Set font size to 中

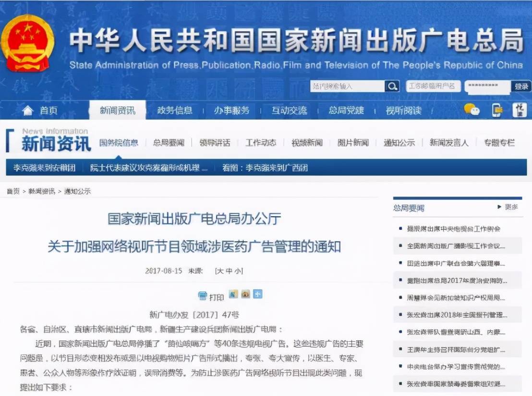229,271
